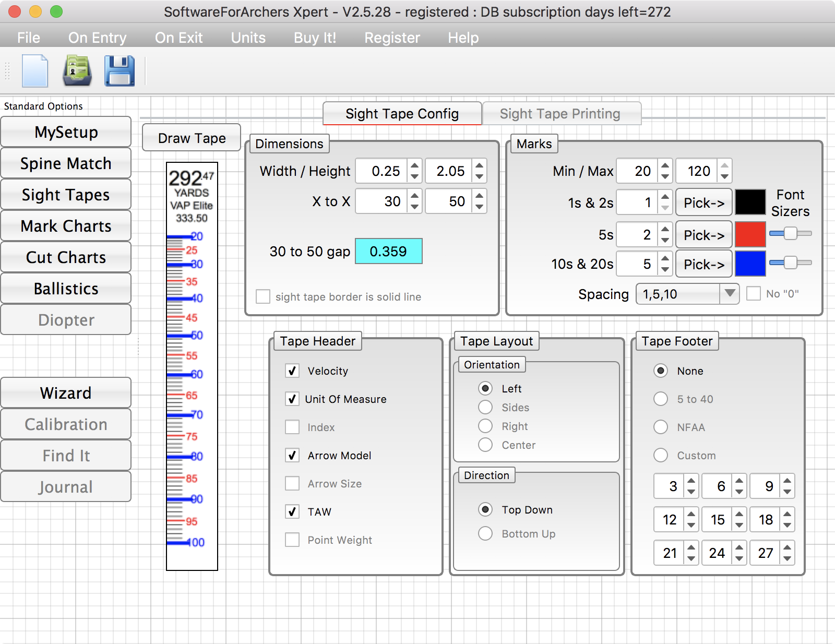Click the 30 to 50 gap value field

(389, 251)
